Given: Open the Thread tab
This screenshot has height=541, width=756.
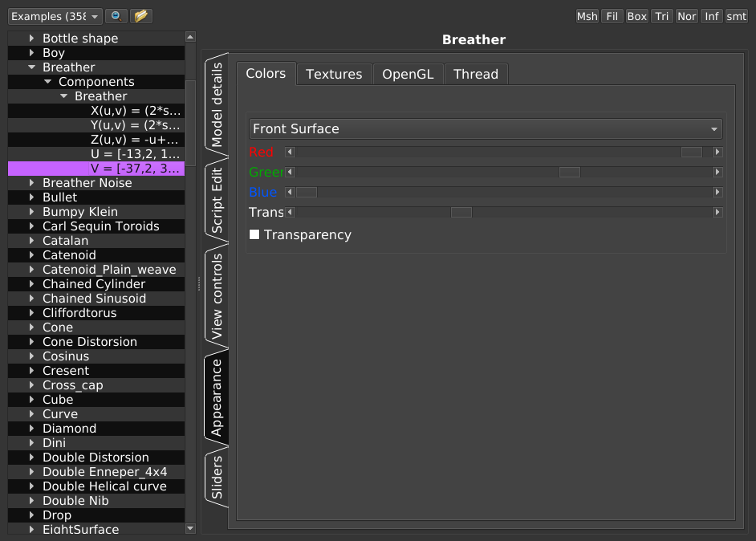Looking at the screenshot, I should 476,75.
